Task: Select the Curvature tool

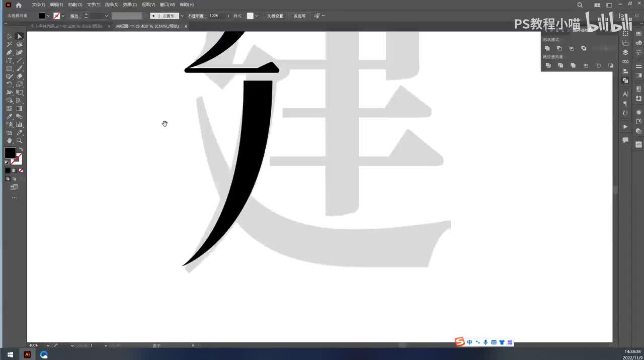Action: click(x=20, y=52)
